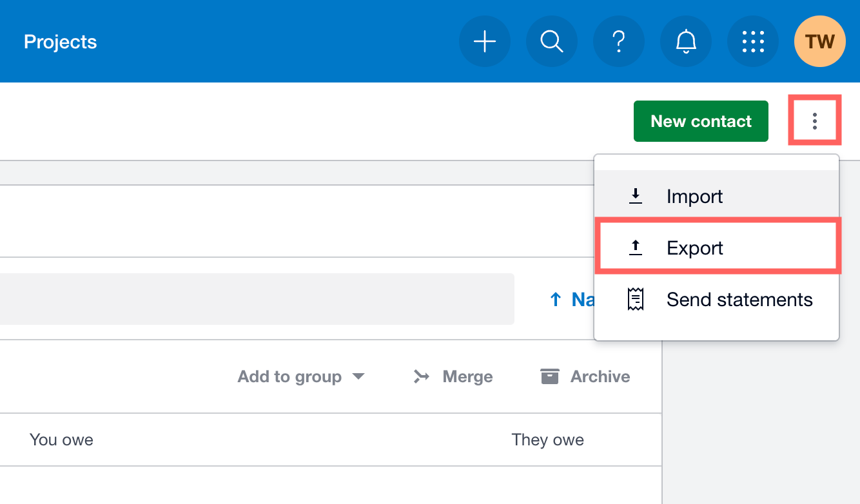Click the Merge contacts button
860x504 pixels.
(453, 376)
